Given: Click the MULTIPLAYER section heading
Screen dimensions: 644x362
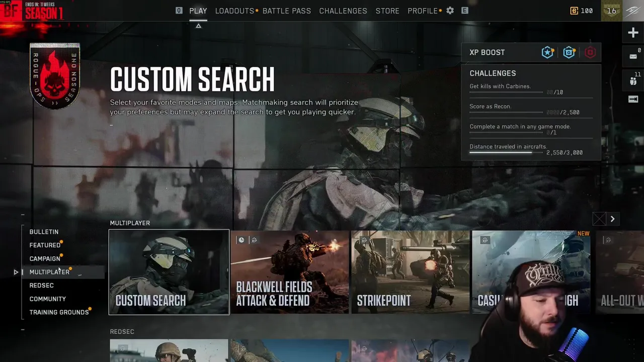Looking at the screenshot, I should pyautogui.click(x=130, y=223).
